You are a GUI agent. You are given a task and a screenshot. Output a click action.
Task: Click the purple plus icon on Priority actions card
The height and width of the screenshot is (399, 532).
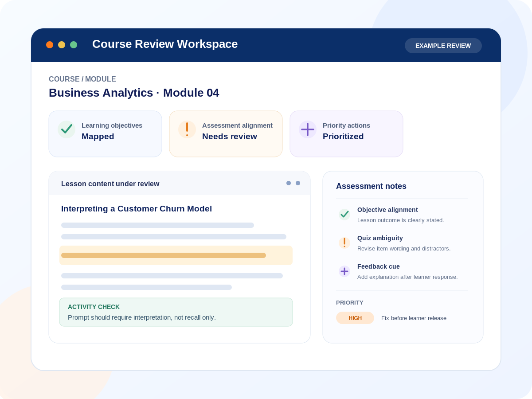[x=308, y=129]
